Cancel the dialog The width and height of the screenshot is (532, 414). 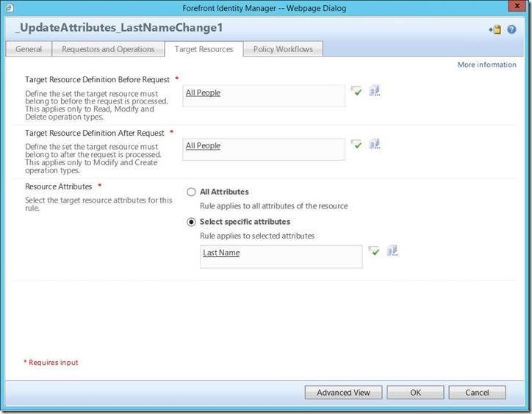[x=477, y=392]
